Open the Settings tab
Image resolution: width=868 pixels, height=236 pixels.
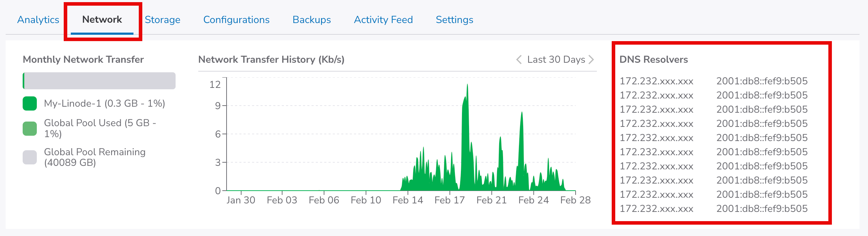click(454, 20)
